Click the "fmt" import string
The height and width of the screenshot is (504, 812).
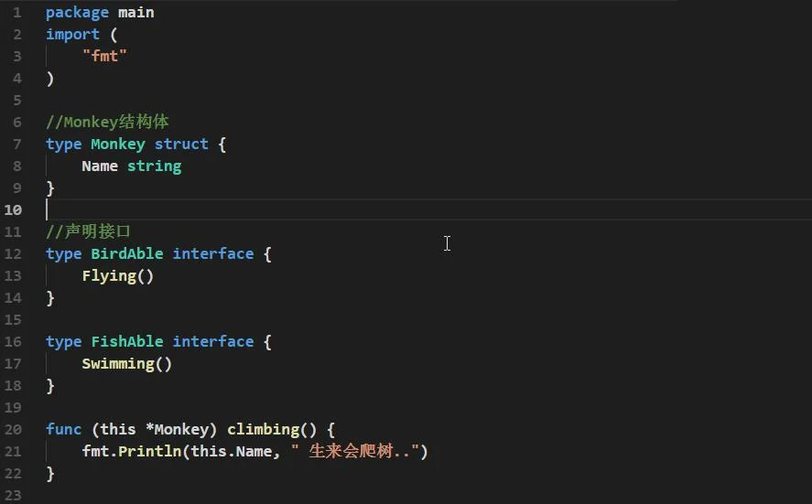tap(104, 56)
